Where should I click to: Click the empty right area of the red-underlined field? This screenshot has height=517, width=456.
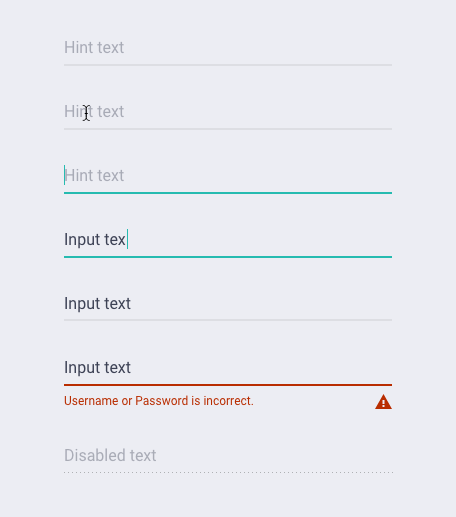pos(262,368)
